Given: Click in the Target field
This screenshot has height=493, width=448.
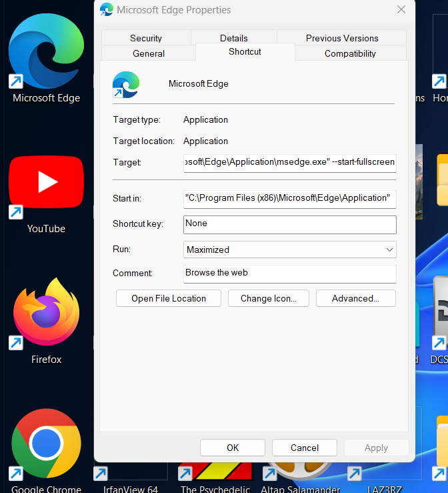Looking at the screenshot, I should (x=289, y=163).
